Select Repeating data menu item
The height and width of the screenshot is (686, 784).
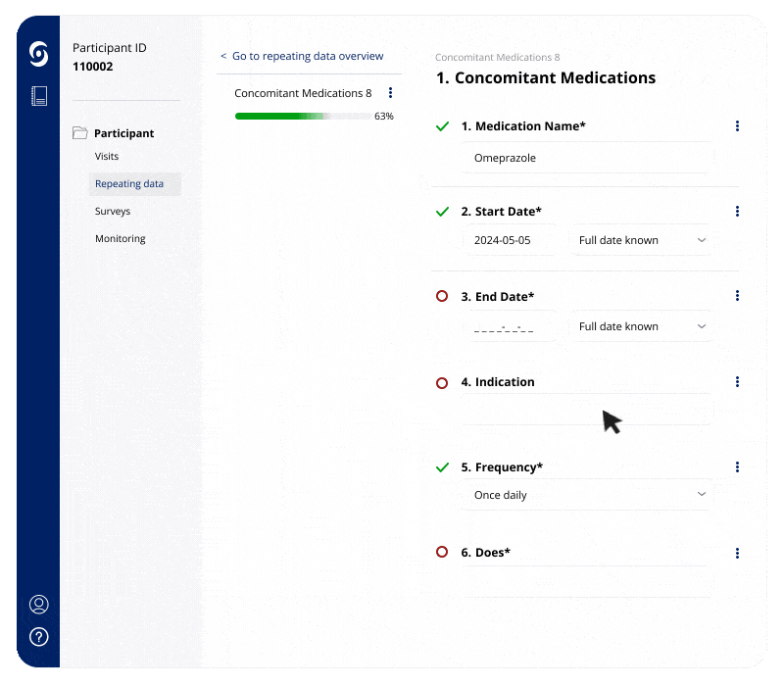click(134, 183)
